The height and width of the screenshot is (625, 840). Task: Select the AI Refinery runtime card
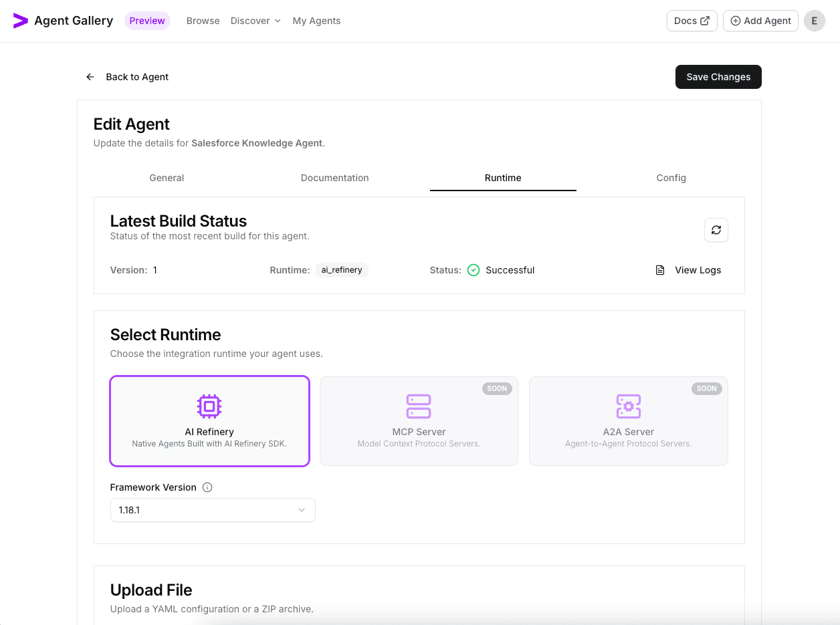(209, 420)
